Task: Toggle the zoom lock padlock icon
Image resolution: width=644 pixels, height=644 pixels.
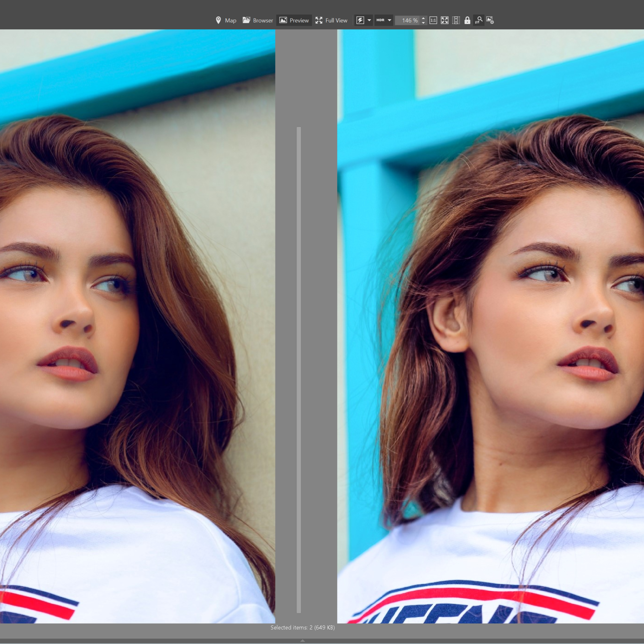Action: coord(467,20)
